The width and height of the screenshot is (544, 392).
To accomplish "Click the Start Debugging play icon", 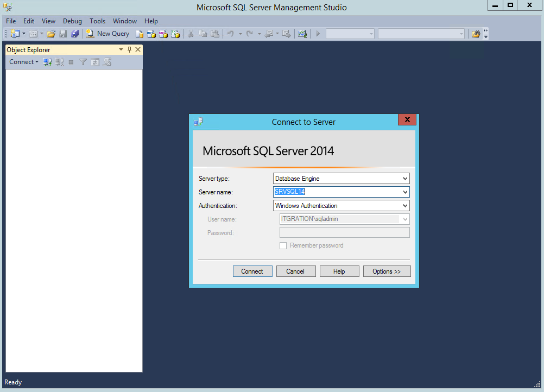I will (x=318, y=34).
